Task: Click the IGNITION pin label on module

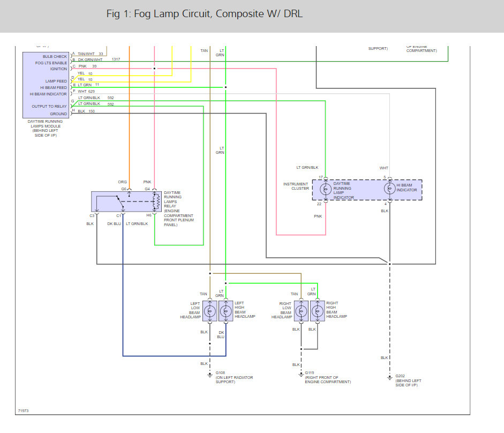Action: point(58,69)
